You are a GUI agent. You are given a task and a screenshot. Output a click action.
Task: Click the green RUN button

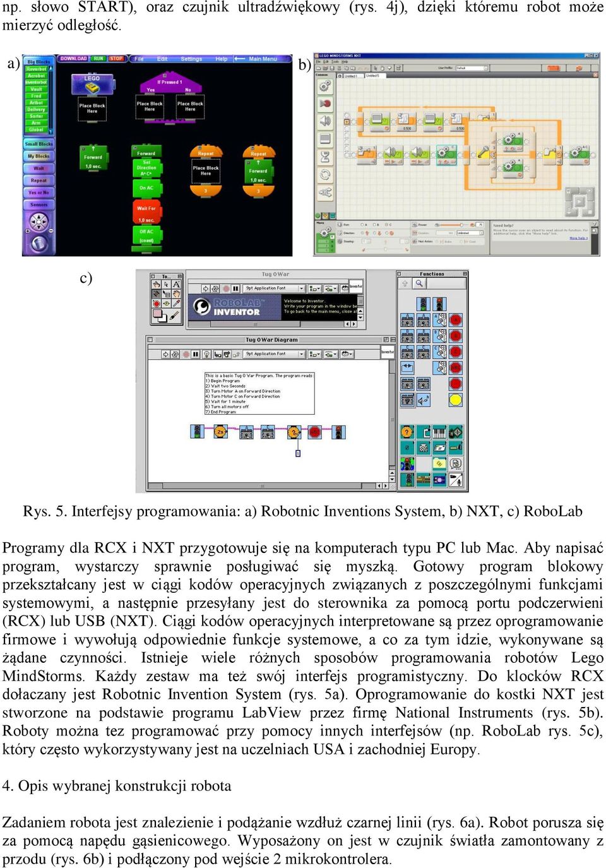98,59
